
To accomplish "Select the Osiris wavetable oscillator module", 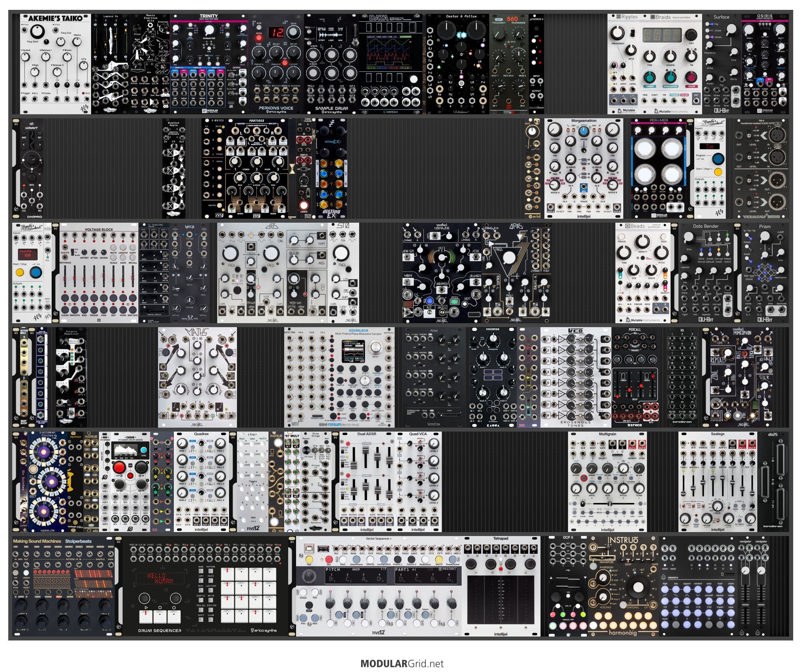I will click(x=765, y=64).
